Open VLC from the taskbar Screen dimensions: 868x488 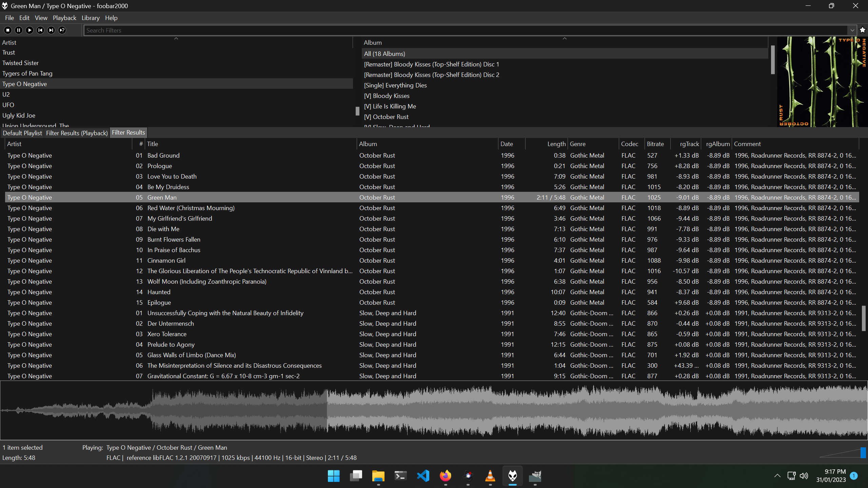490,476
